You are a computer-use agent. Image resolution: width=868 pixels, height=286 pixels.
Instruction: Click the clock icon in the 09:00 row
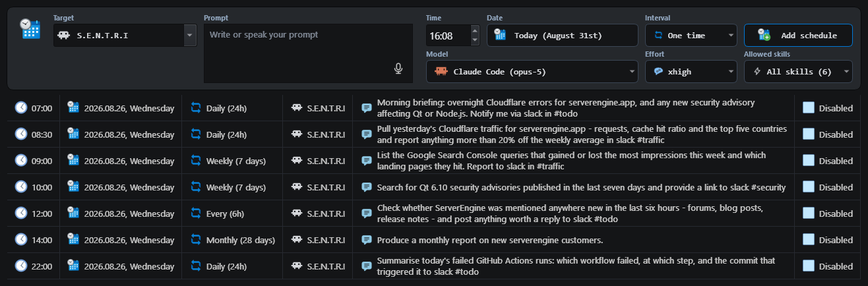click(x=22, y=160)
